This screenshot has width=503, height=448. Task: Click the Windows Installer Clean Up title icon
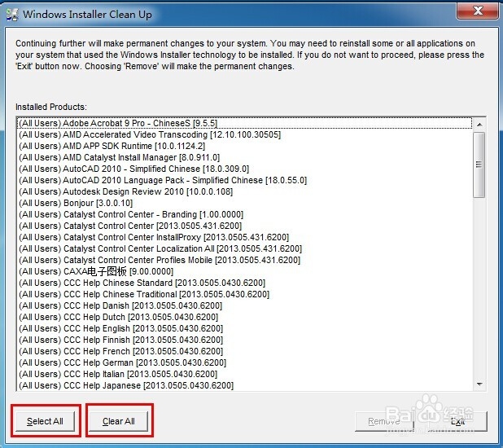pos(12,15)
